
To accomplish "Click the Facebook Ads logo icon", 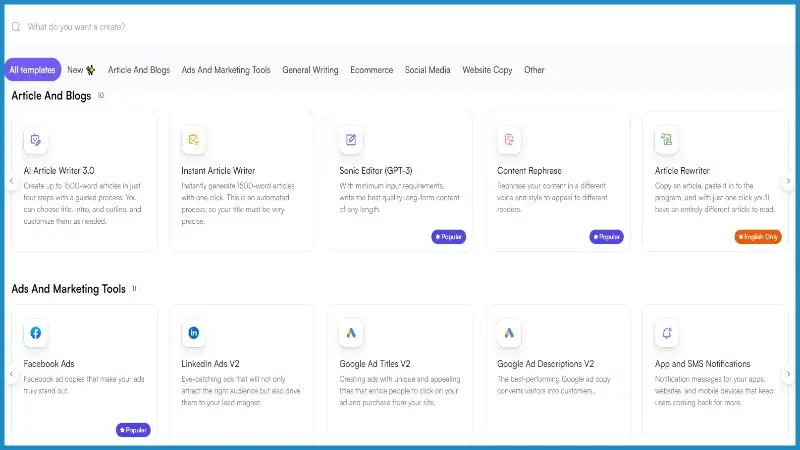I will pyautogui.click(x=36, y=333).
